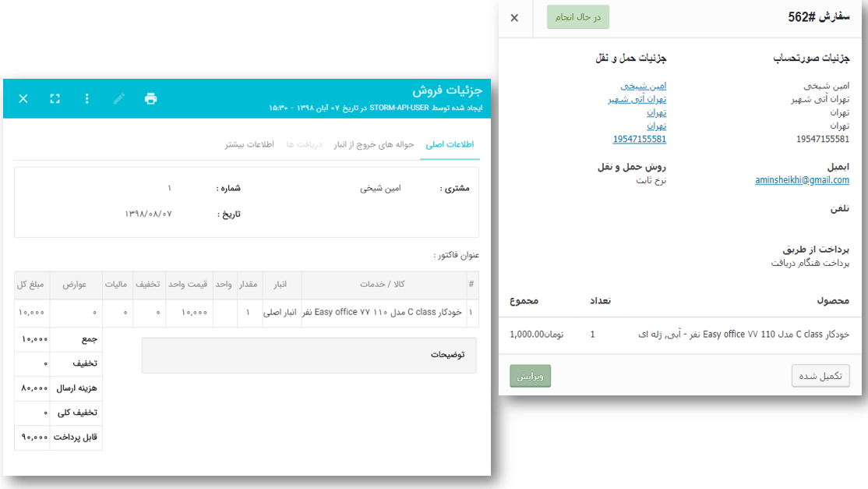Click the در حال انجام status button

tap(578, 17)
